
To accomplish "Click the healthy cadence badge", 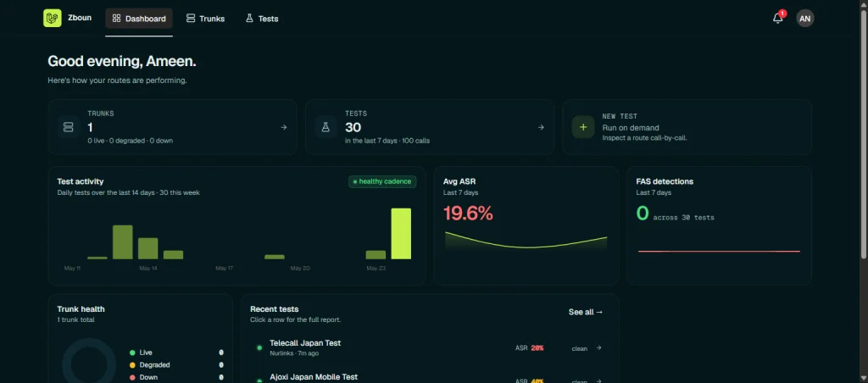I will [x=382, y=181].
